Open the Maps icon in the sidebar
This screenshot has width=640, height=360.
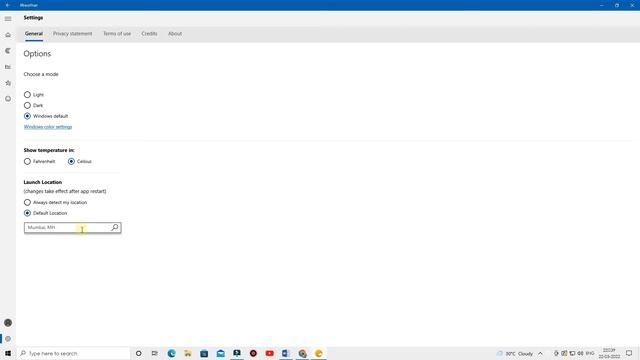coord(8,51)
